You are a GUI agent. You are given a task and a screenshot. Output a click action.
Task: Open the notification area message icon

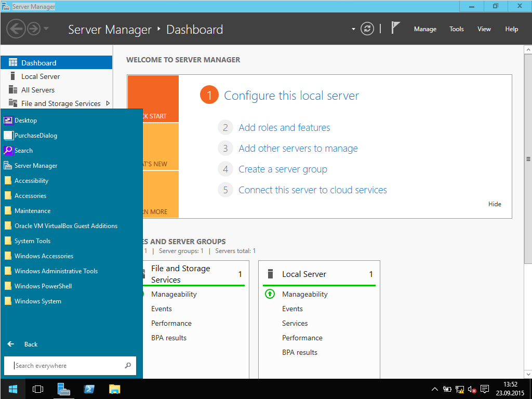485,389
